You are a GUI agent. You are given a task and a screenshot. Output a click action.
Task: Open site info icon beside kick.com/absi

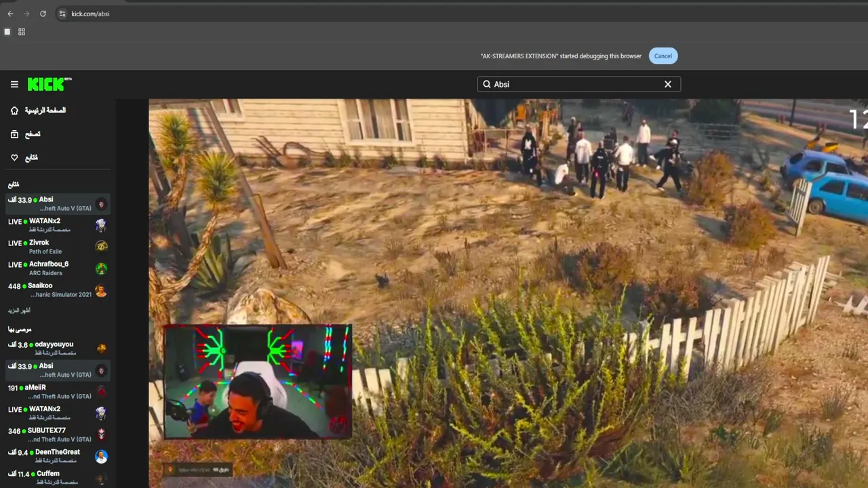pos(62,14)
